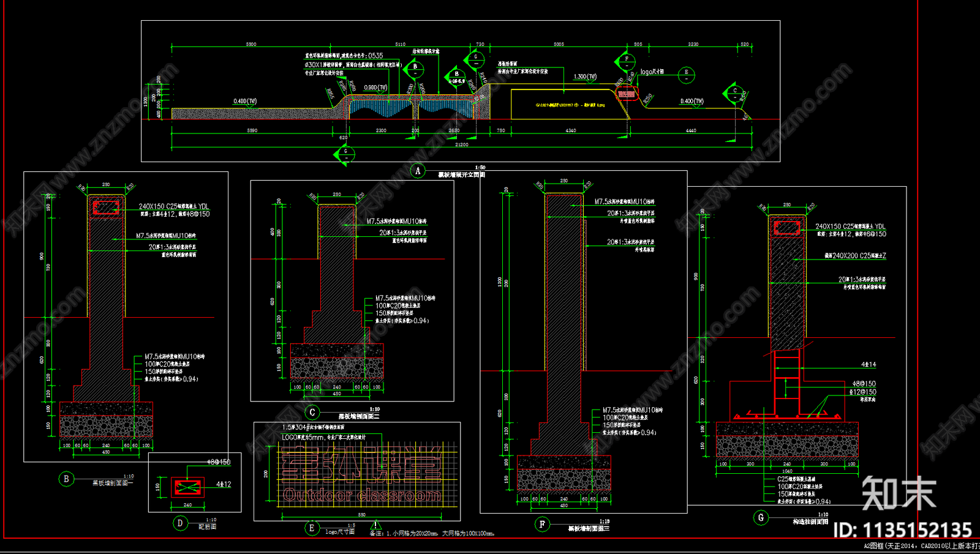Select the '4⌀14' rebar annotation in detail G
980x554 pixels.
869,364
